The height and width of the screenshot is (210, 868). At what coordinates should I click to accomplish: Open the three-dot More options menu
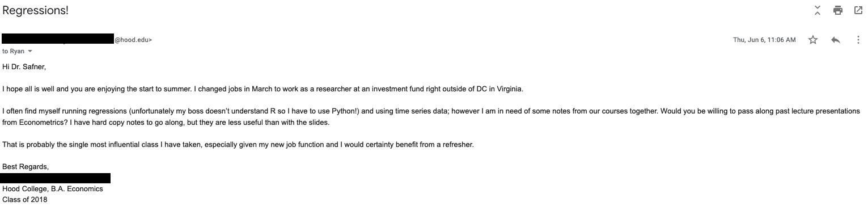tap(858, 40)
